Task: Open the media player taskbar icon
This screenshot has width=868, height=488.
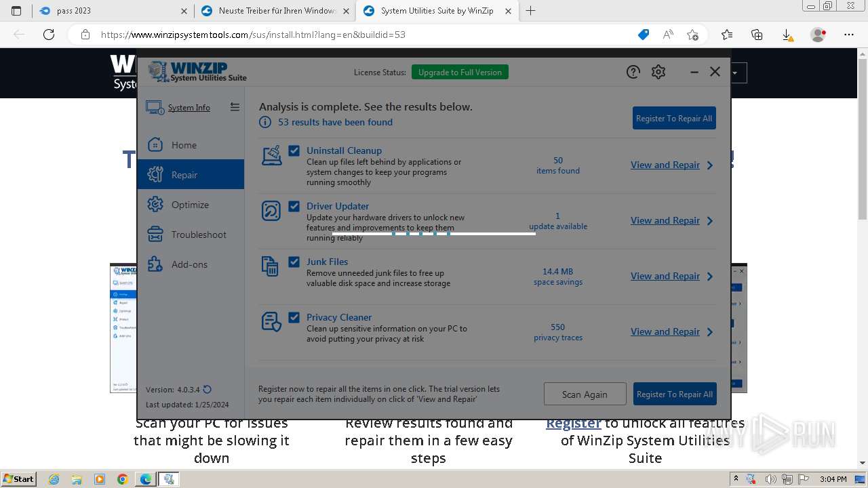Action: coord(100,479)
